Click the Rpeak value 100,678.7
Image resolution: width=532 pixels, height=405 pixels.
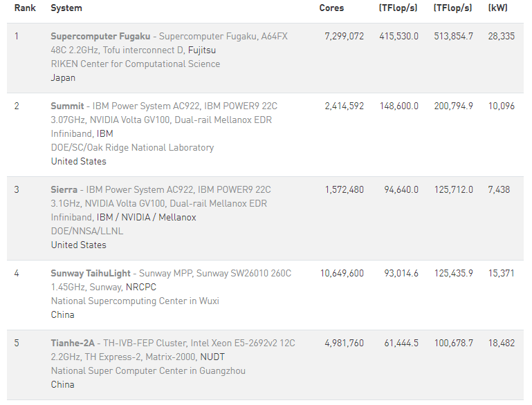453,343
